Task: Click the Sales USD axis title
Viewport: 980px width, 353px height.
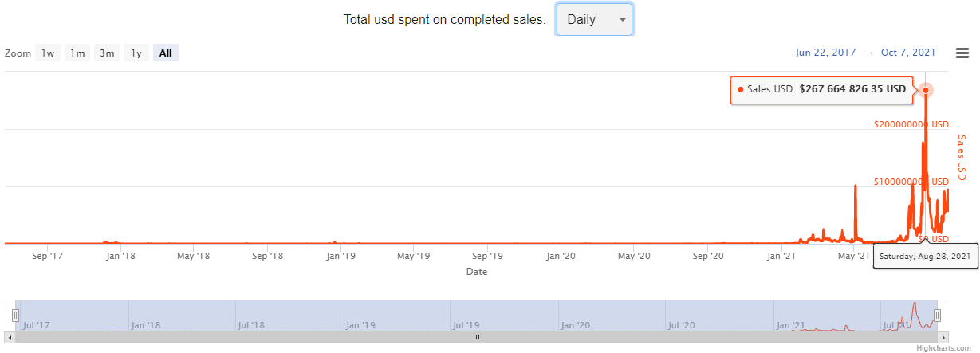Action: [x=961, y=158]
